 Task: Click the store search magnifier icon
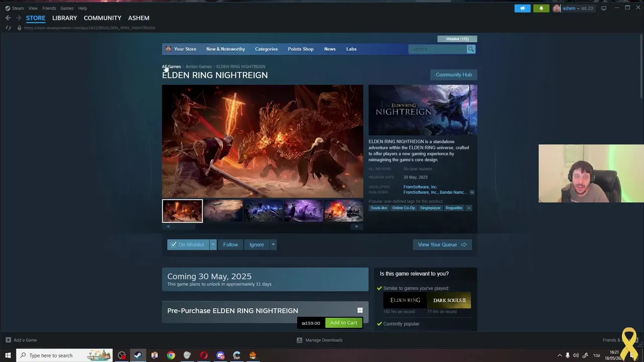[471, 49]
